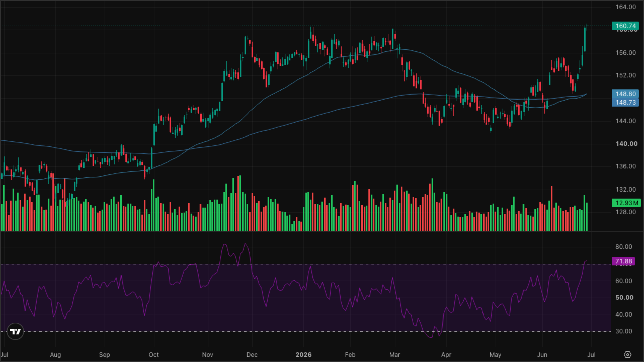This screenshot has height=362, width=644.
Task: Select the 148.80 moving average label
Action: click(x=625, y=94)
